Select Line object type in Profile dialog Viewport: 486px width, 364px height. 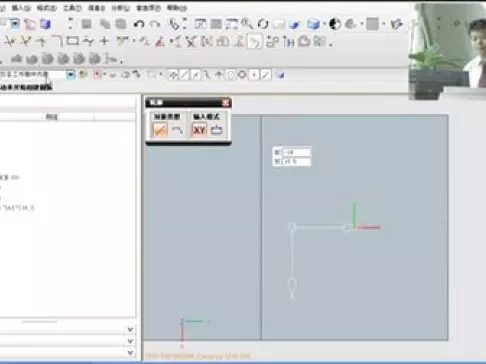(160, 130)
